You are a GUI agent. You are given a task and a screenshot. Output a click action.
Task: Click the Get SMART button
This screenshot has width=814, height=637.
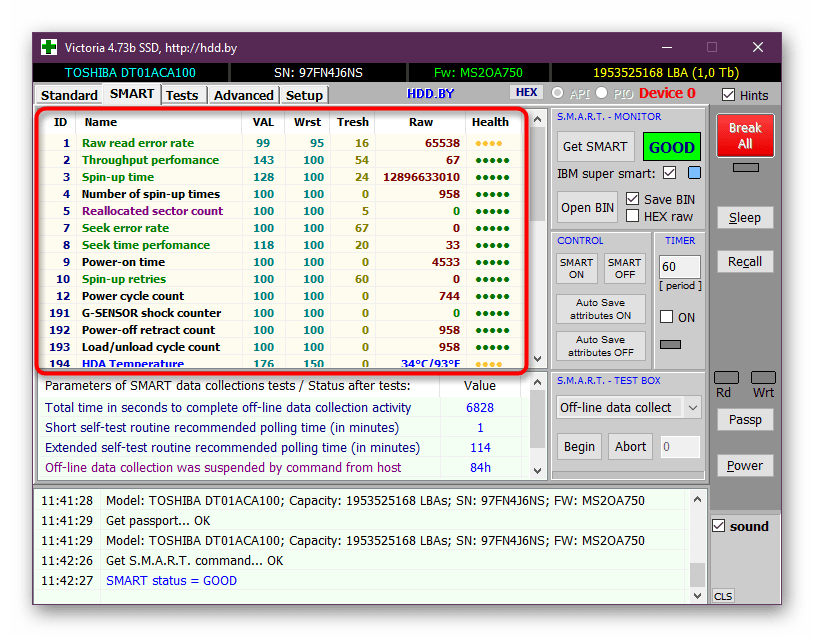click(x=595, y=147)
